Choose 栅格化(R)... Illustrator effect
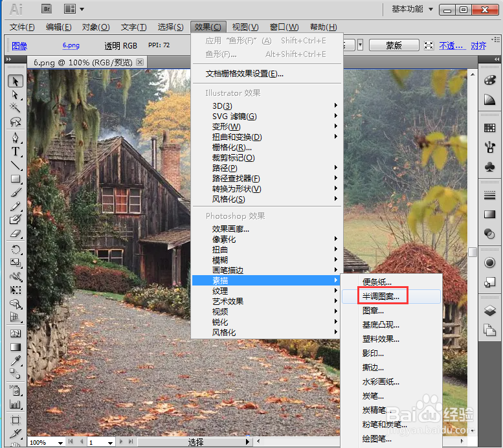Screen dimensions: 503x448 coord(267,148)
